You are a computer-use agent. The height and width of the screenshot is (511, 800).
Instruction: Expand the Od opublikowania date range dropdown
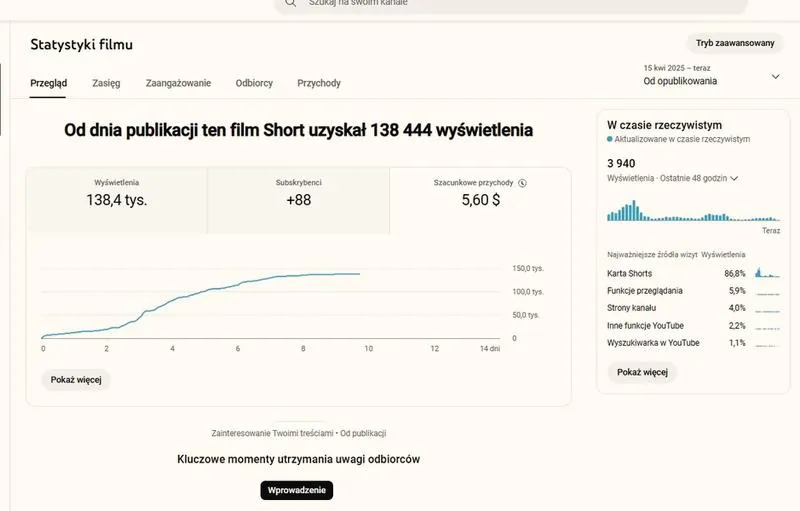click(775, 76)
